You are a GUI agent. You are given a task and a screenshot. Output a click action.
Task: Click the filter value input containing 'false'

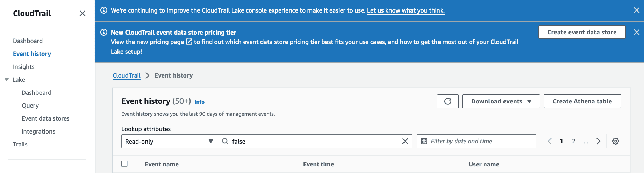315,141
